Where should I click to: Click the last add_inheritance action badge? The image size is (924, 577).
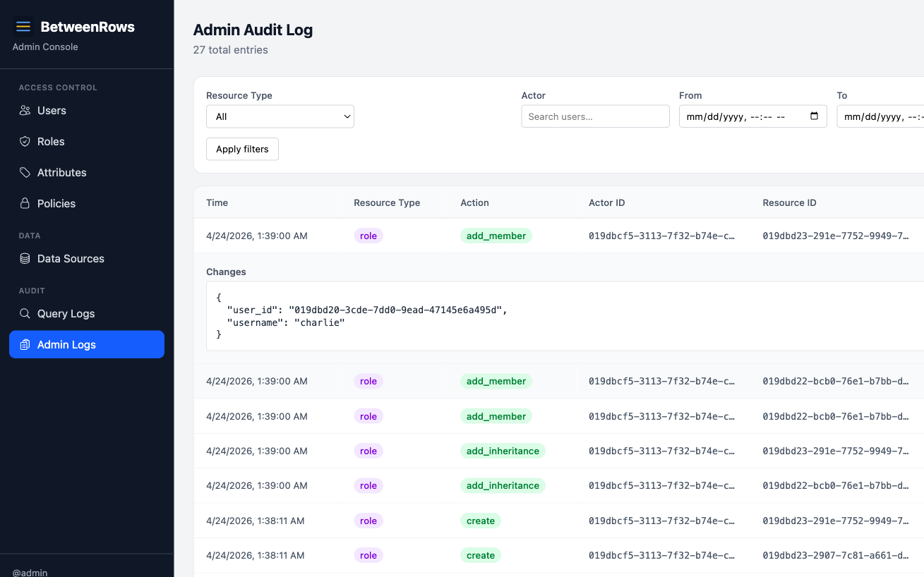503,485
